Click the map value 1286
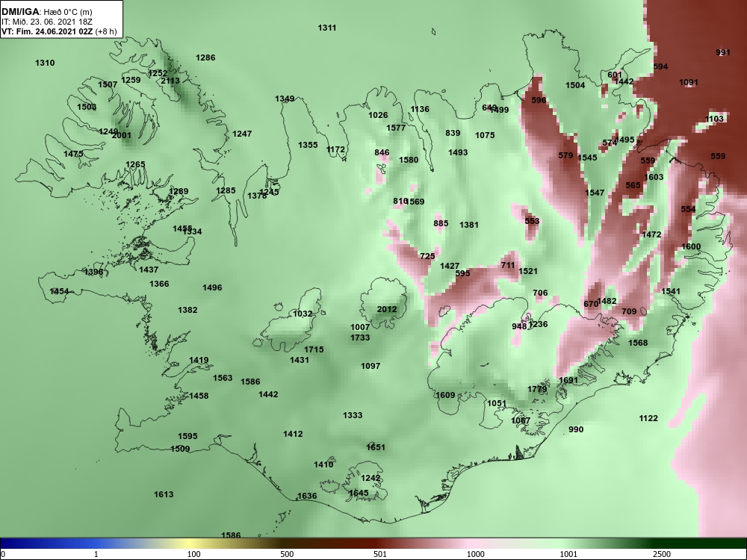The width and height of the screenshot is (747, 560). [x=205, y=57]
